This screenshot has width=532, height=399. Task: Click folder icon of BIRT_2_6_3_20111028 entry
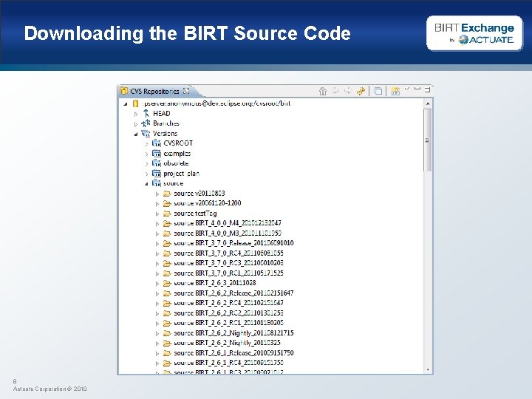point(167,283)
